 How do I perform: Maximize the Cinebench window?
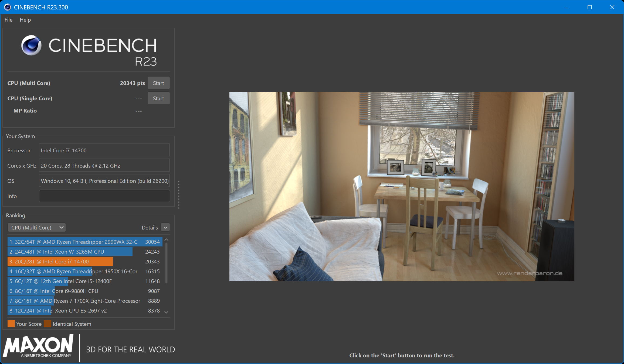[x=589, y=7]
